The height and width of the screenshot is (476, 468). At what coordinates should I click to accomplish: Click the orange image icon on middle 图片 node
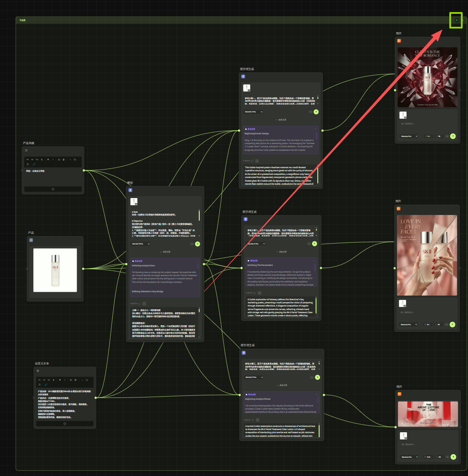tap(398, 208)
